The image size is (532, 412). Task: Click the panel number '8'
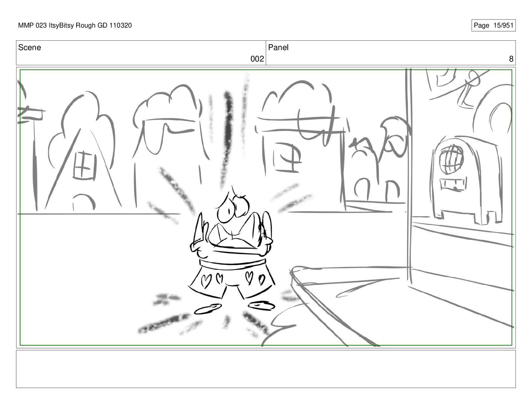[x=511, y=59]
